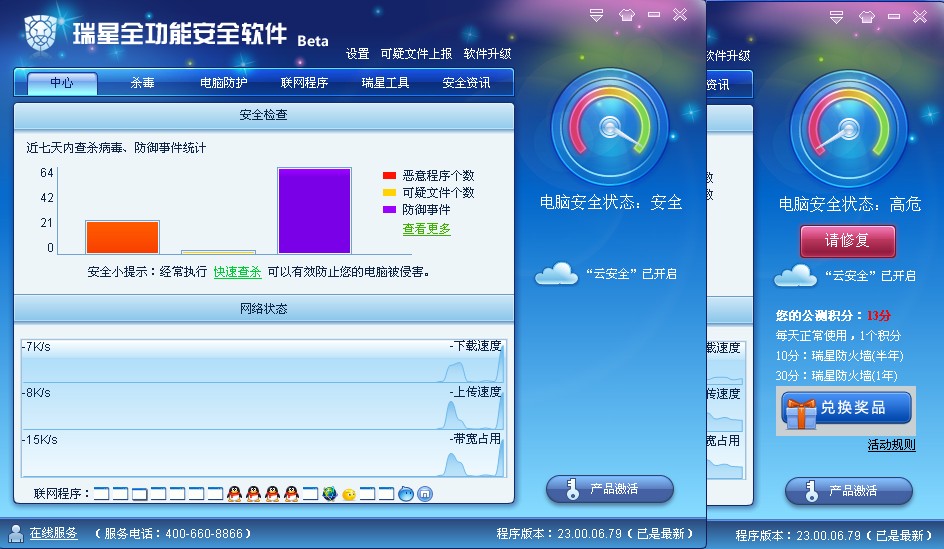The height and width of the screenshot is (549, 944).
Task: Click the key icon in left 产品激活 button
Action: coord(572,489)
